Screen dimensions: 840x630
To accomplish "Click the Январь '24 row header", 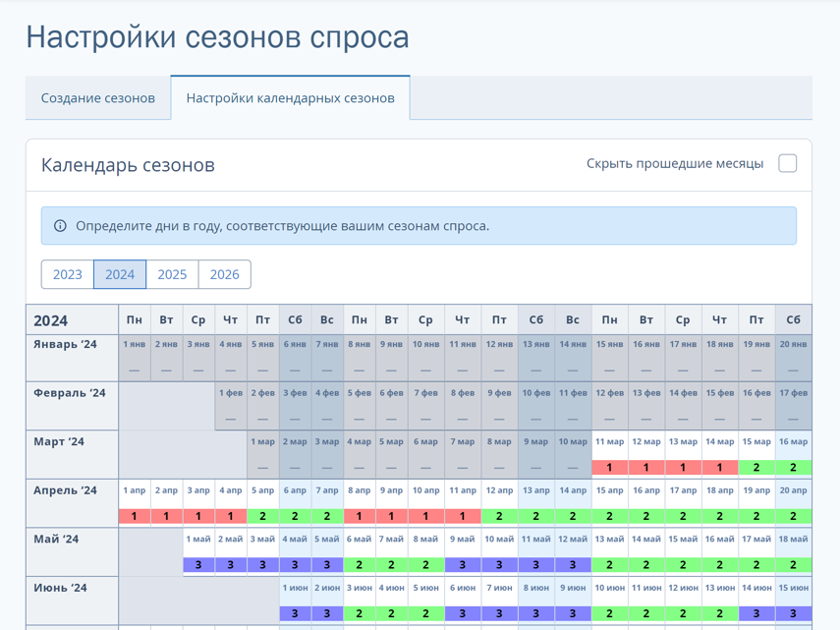I will point(73,358).
